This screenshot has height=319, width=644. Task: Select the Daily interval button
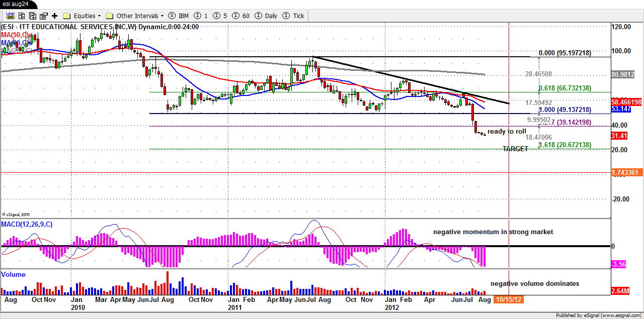click(x=267, y=16)
